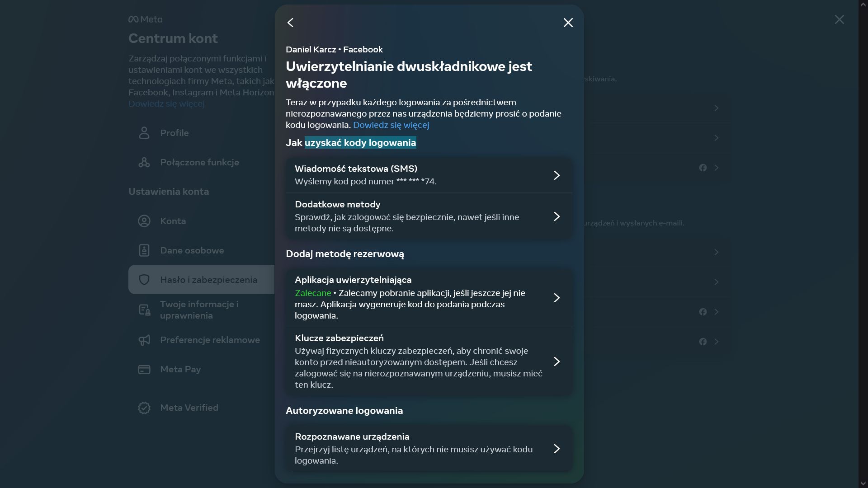Select Meta Pay menu item
Image resolution: width=868 pixels, height=488 pixels.
coord(180,369)
